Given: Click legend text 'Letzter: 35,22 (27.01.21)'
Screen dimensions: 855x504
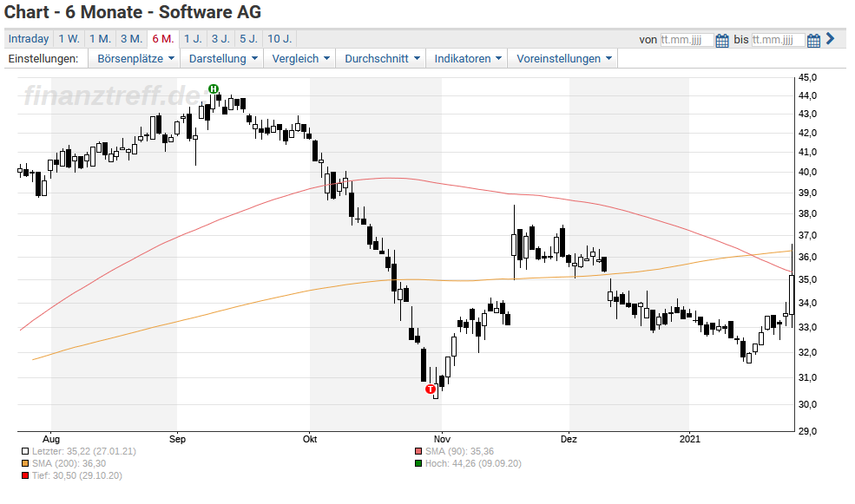Looking at the screenshot, I should tap(84, 451).
